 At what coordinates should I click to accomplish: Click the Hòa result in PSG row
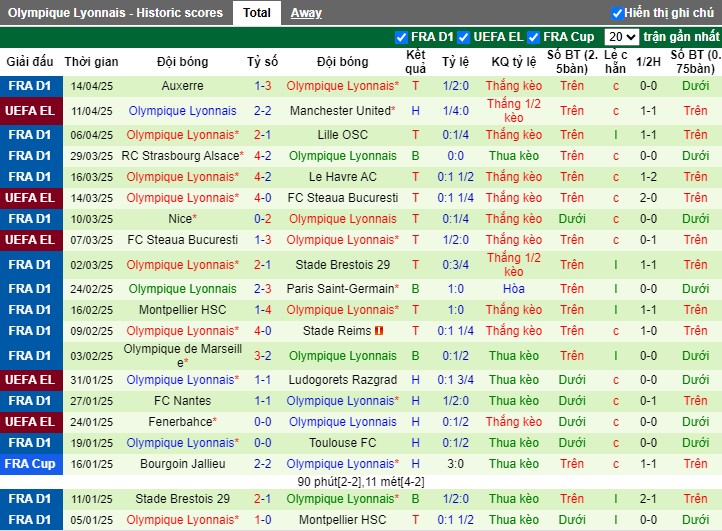513,289
